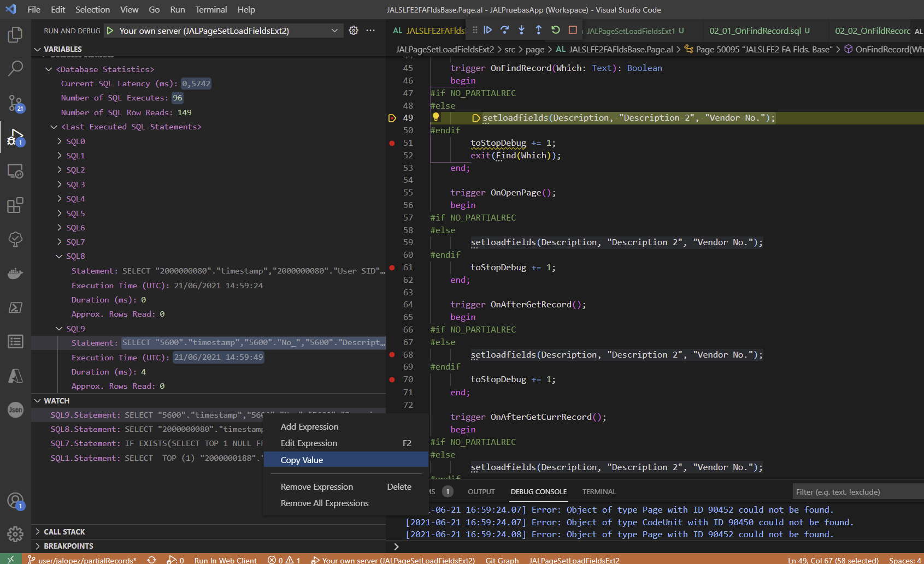The image size is (924, 564).
Task: Click Git Graph in status bar
Action: [x=502, y=560]
